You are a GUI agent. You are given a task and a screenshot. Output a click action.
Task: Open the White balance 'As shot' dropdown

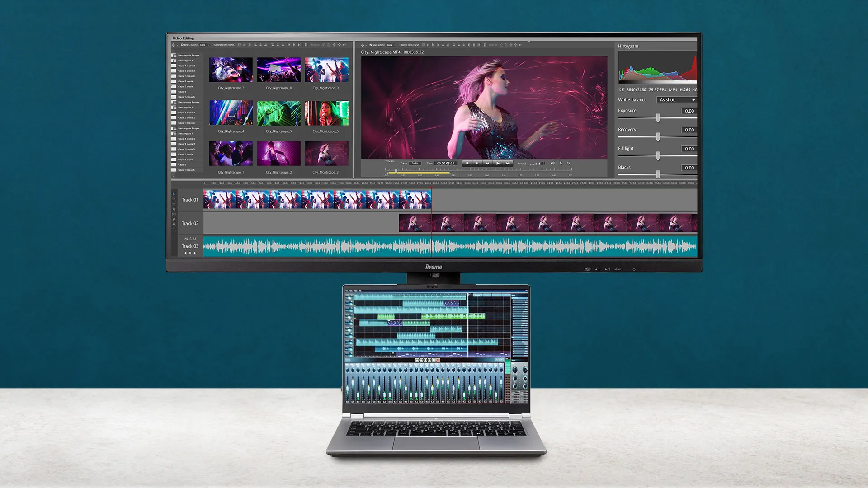[x=676, y=100]
